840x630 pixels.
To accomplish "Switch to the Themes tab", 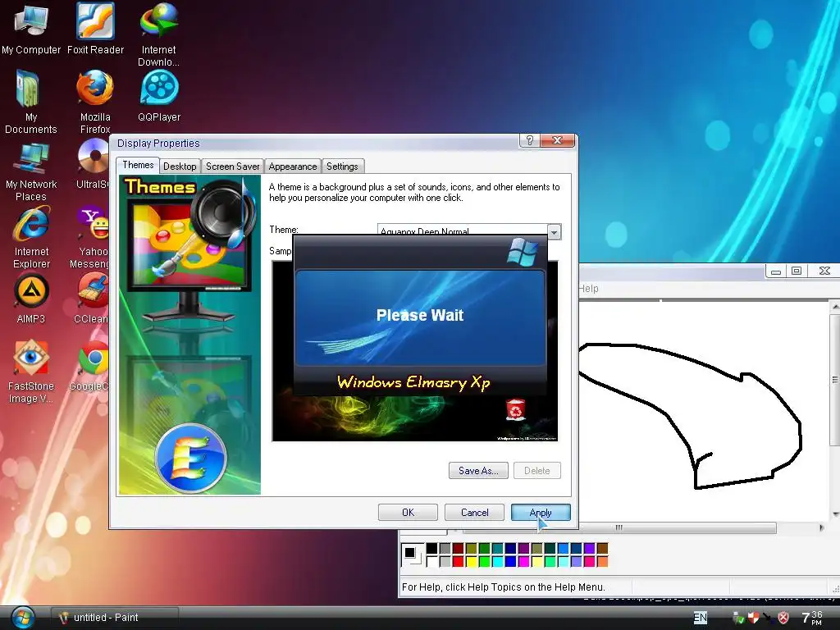I will (x=138, y=165).
